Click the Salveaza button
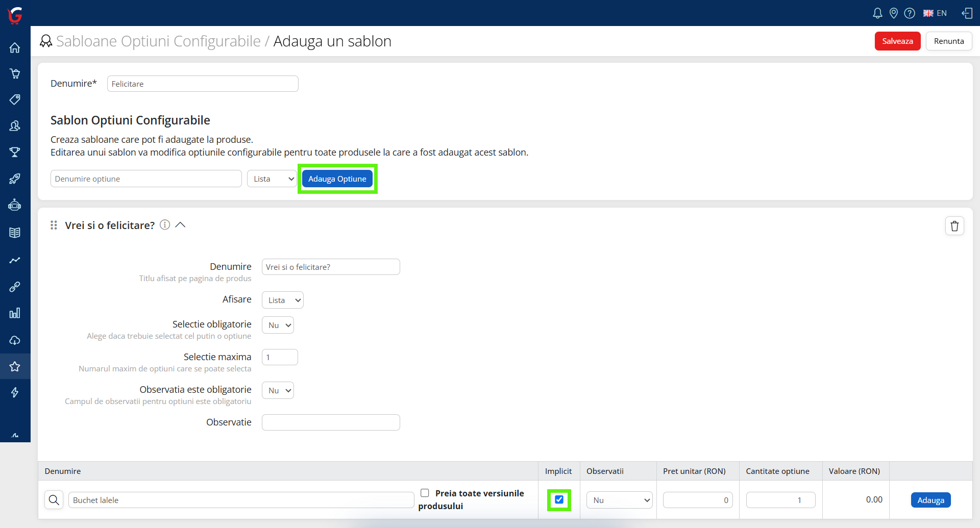 pyautogui.click(x=898, y=41)
